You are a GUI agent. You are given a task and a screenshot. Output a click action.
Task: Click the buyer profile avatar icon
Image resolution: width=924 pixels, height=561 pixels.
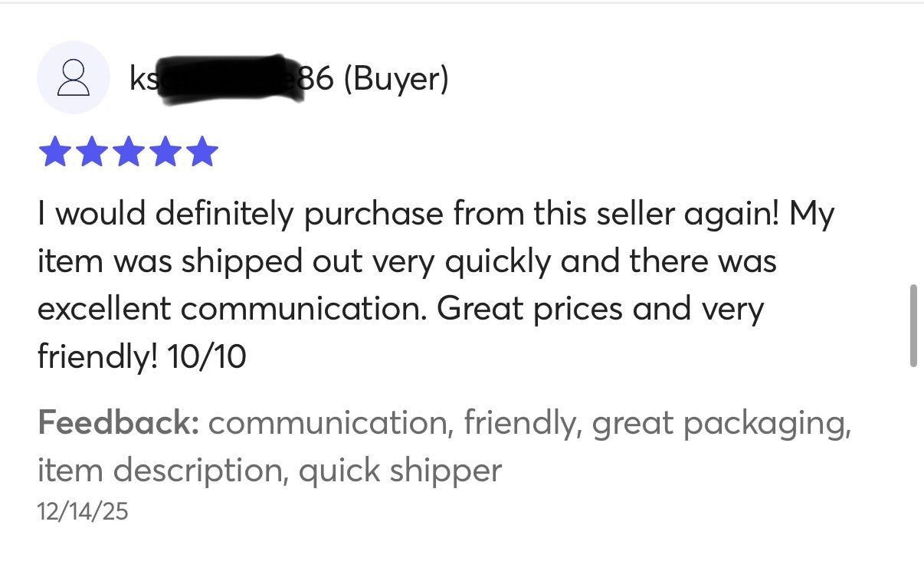(74, 78)
